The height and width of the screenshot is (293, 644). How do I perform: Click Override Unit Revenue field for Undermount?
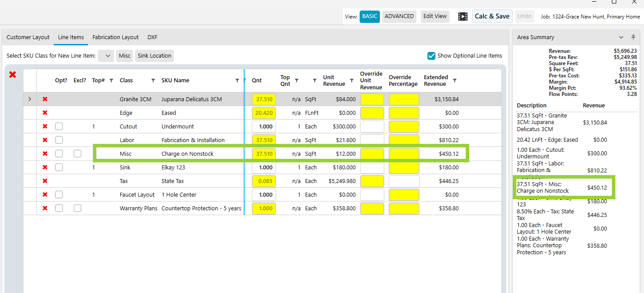tap(372, 127)
